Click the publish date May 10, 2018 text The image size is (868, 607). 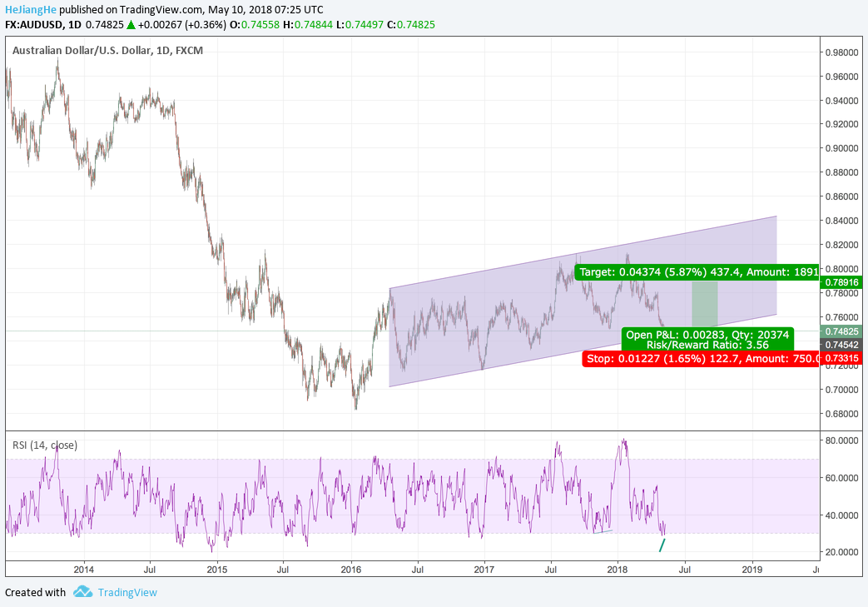[240, 9]
